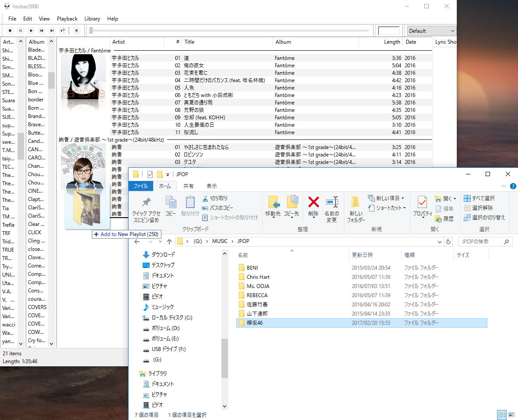
Task: Click すべて選択 select all
Action: point(479,198)
